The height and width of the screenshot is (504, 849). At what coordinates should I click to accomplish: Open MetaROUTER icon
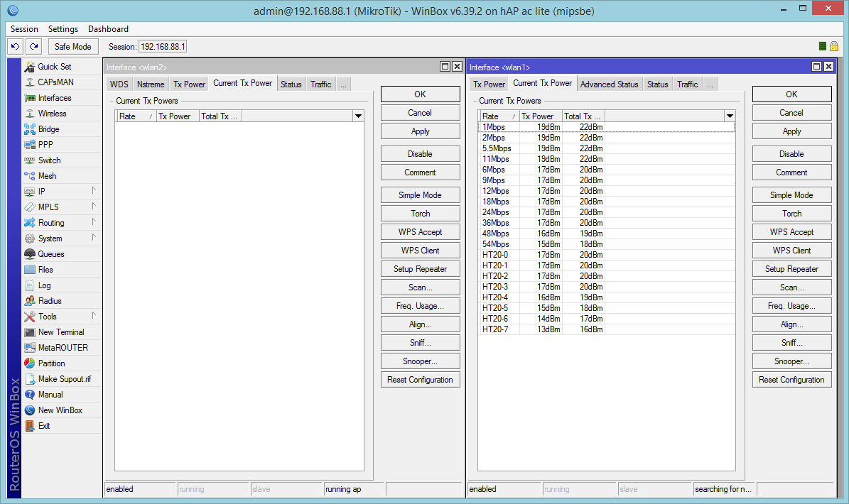pyautogui.click(x=30, y=348)
